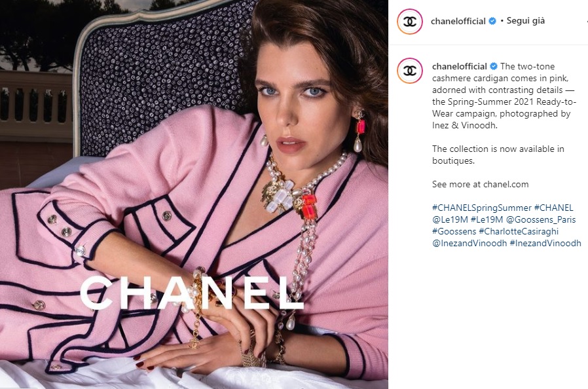Click the white CHANEL logo on the photo
The height and width of the screenshot is (389, 588).
coord(192,293)
